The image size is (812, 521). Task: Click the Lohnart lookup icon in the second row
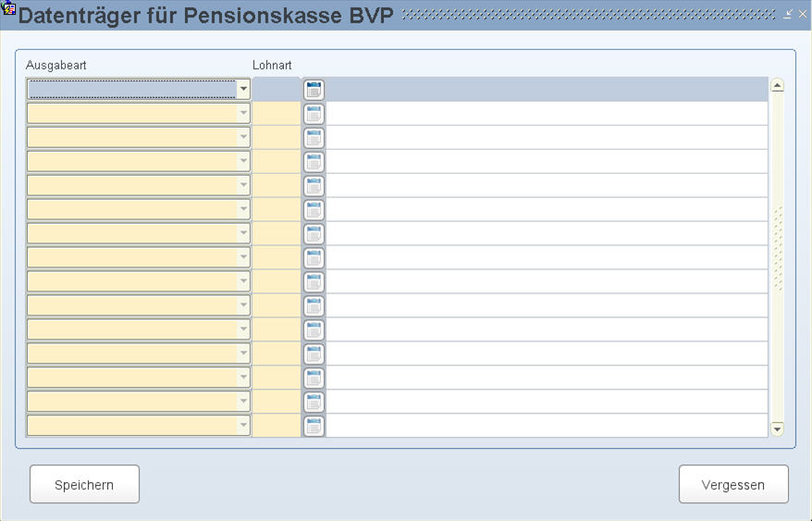coord(314,114)
